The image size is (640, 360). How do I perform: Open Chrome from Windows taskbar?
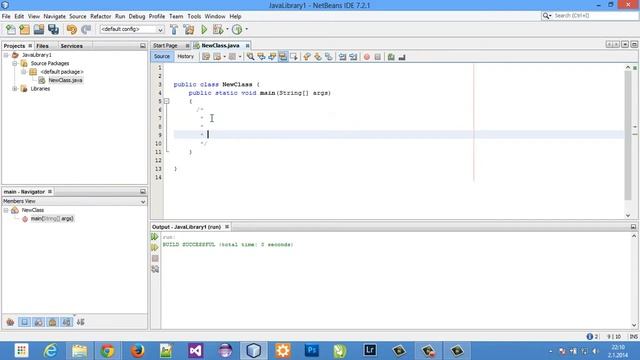point(107,351)
